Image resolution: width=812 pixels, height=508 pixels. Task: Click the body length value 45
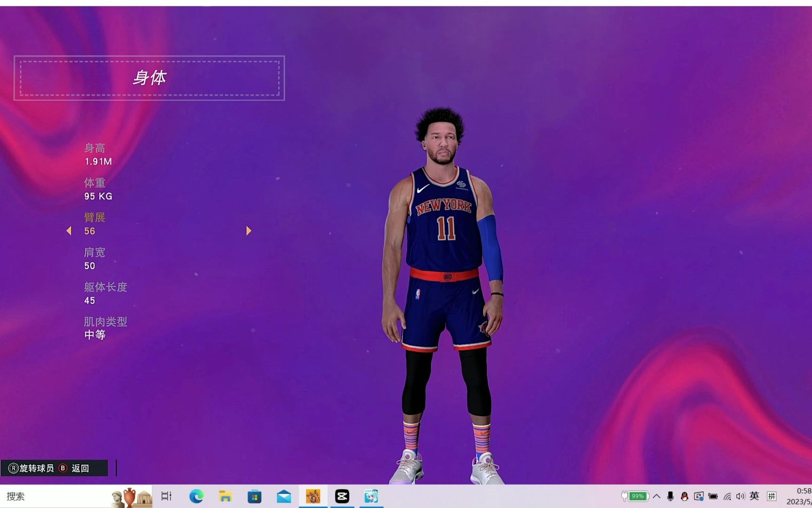[90, 301]
